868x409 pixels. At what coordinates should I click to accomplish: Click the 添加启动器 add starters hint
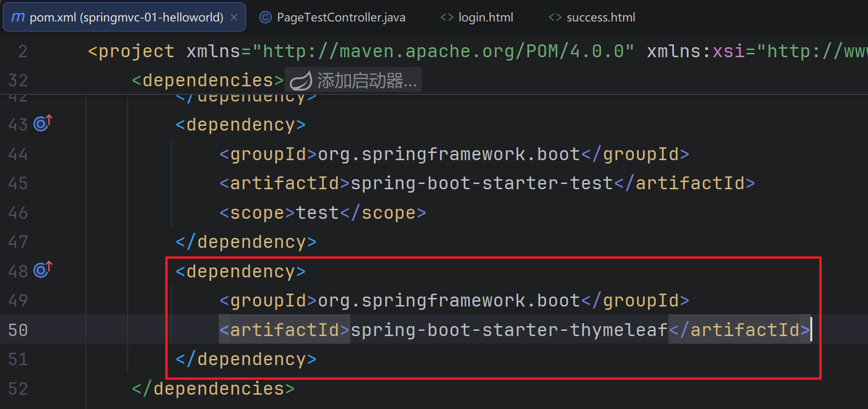353,80
